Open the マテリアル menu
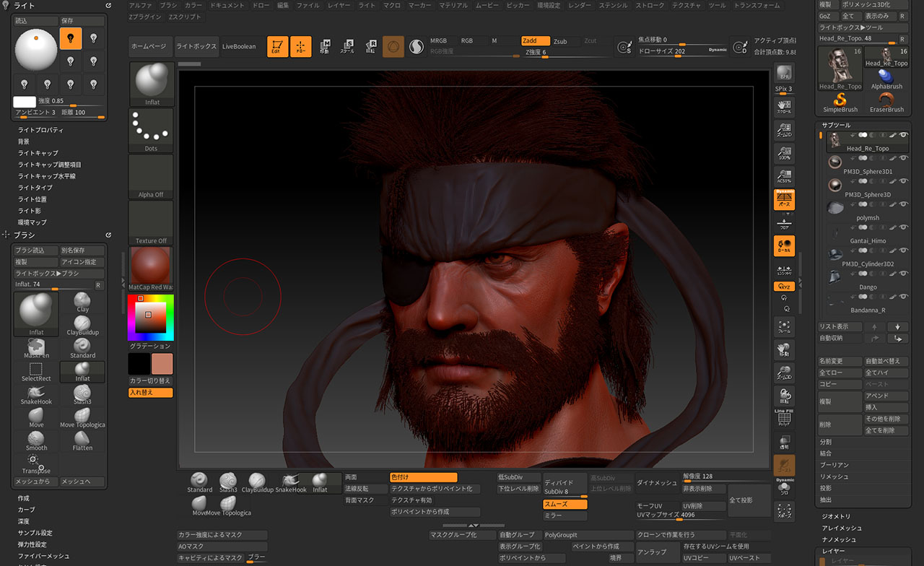Image resolution: width=924 pixels, height=566 pixels. (453, 5)
